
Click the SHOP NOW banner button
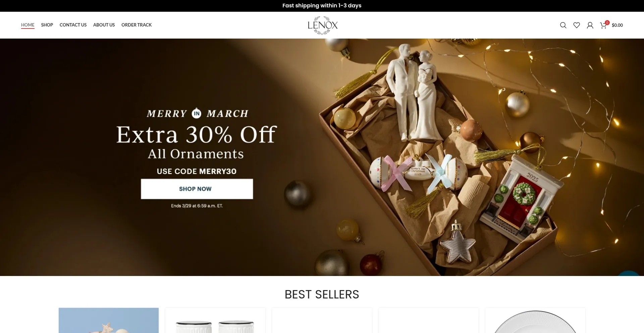point(197,189)
